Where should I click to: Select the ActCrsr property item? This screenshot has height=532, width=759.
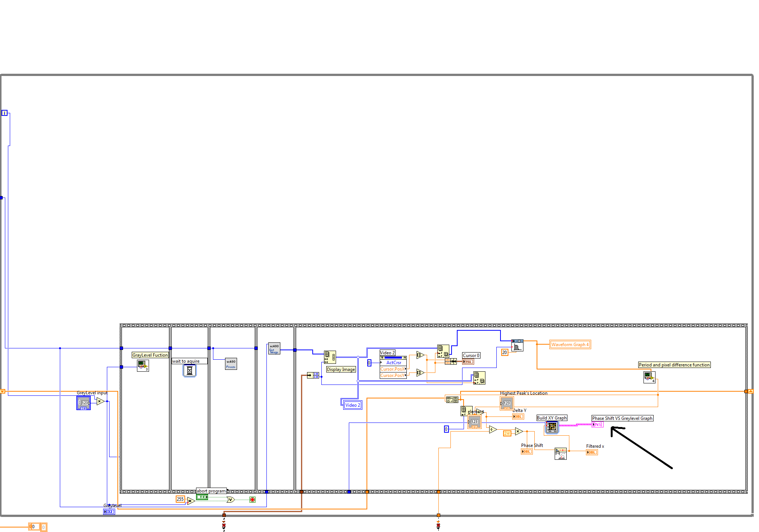click(394, 363)
